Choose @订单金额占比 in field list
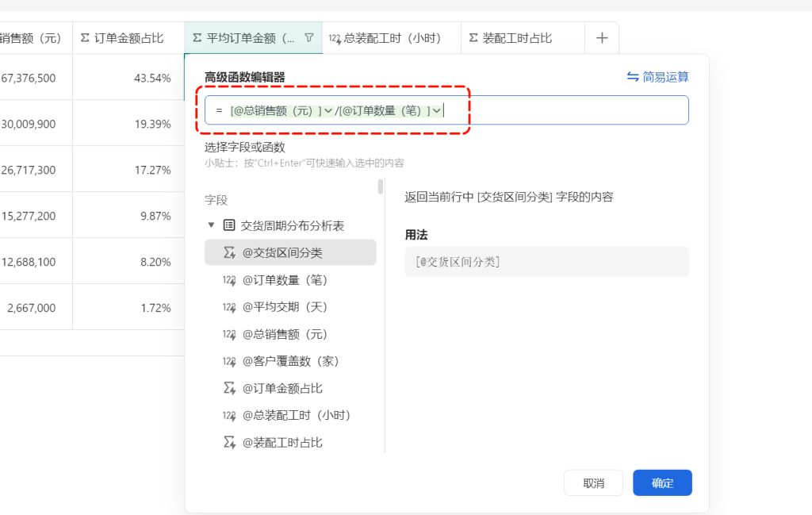This screenshot has width=812, height=515. click(x=290, y=388)
